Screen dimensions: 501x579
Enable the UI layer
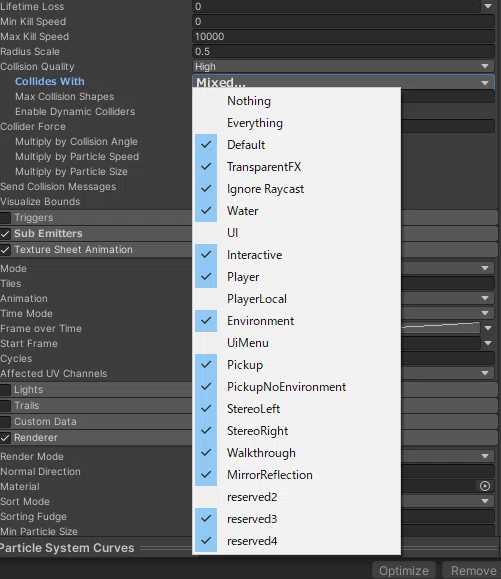pyautogui.click(x=296, y=233)
